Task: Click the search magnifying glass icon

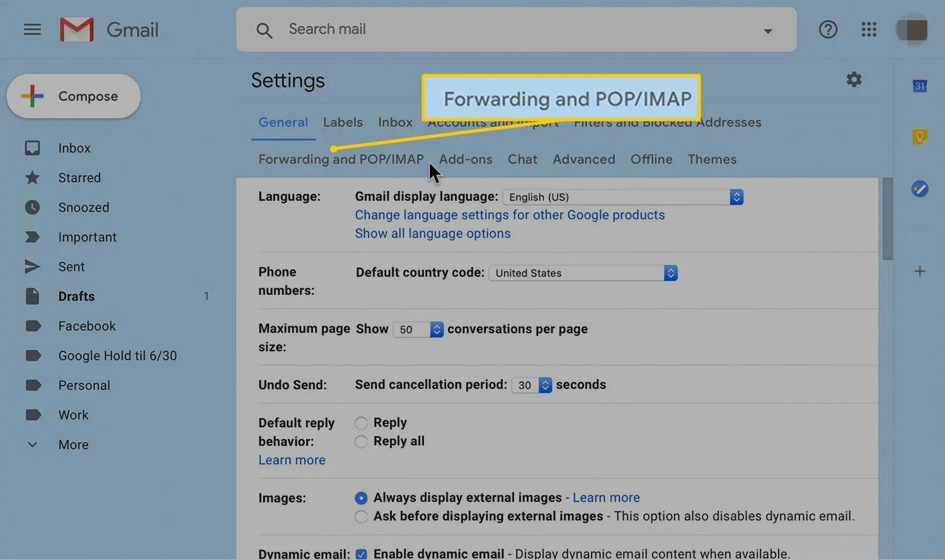Action: click(265, 30)
